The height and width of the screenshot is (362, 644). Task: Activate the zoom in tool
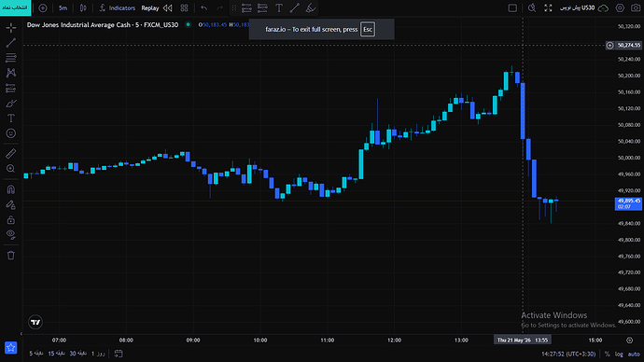pos(11,169)
